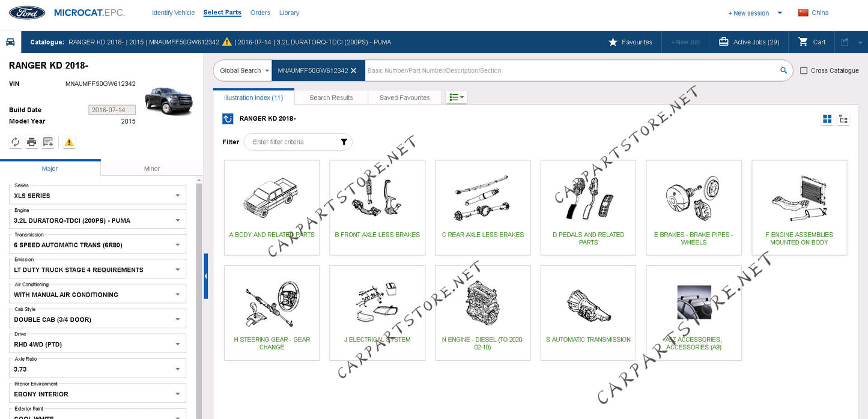868x419 pixels.
Task: Click the print icon in vehicle panel
Action: point(31,142)
